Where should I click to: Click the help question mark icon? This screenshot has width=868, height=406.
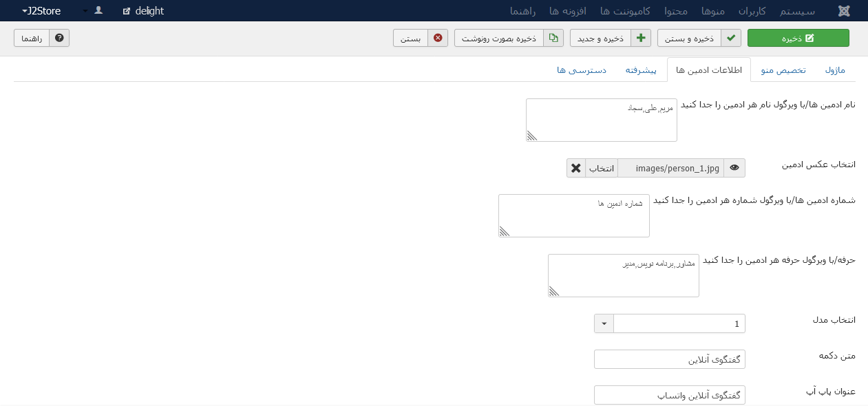click(59, 38)
